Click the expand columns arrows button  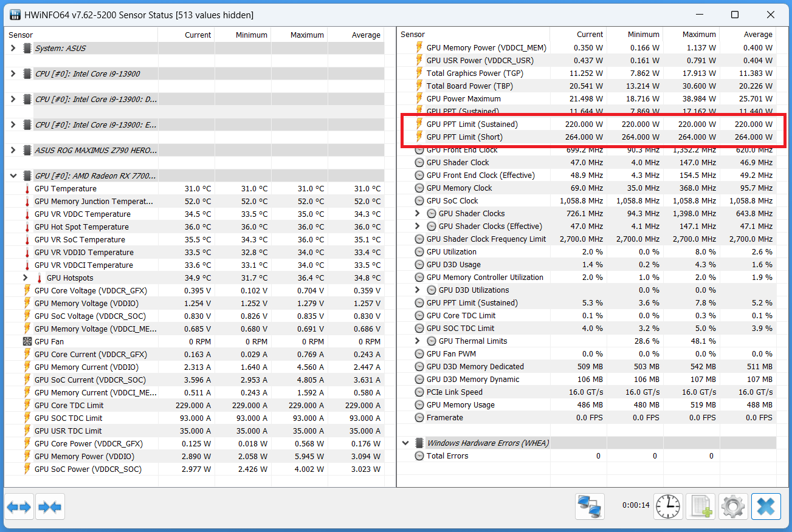pyautogui.click(x=19, y=506)
